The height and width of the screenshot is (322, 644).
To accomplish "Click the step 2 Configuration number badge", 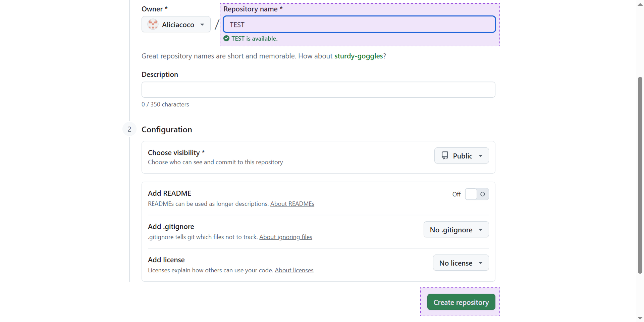I will [129, 129].
